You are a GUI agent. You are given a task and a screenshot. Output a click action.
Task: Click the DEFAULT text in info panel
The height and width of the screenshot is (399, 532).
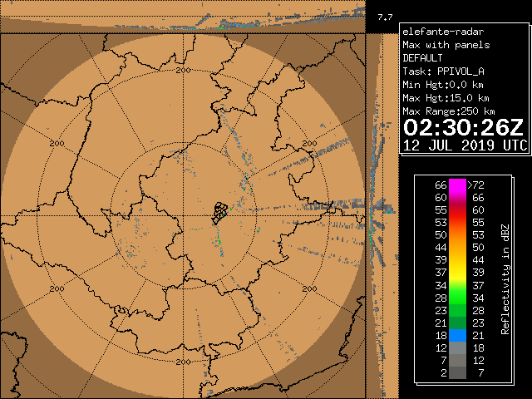pyautogui.click(x=422, y=58)
